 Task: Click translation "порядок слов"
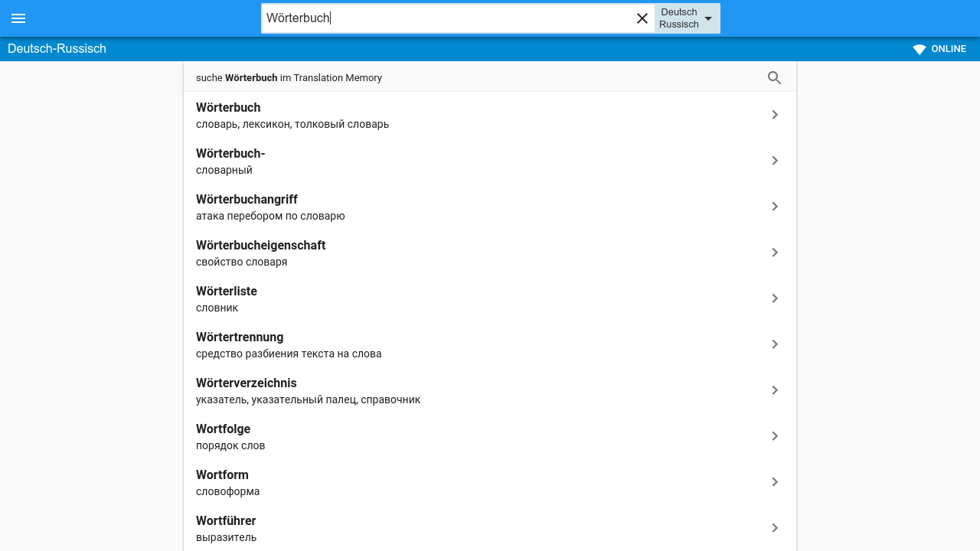point(230,445)
